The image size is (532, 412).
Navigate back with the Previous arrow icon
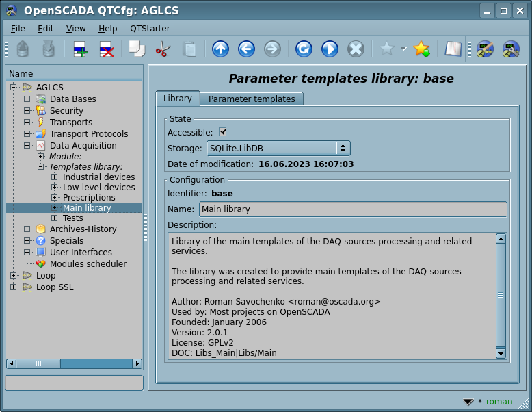pyautogui.click(x=246, y=49)
